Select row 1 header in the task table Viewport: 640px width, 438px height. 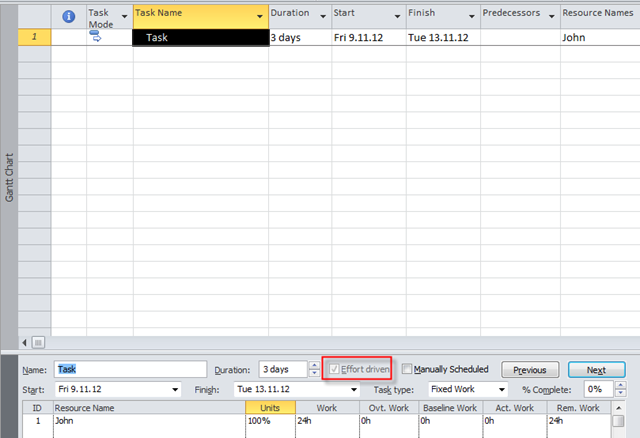[34, 37]
